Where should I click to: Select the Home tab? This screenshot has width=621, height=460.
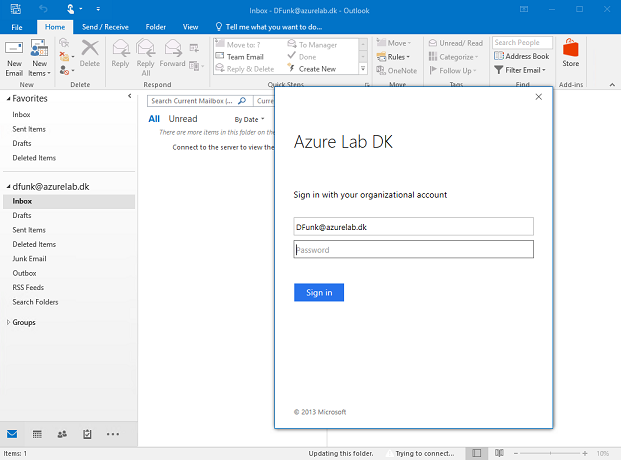(55, 27)
